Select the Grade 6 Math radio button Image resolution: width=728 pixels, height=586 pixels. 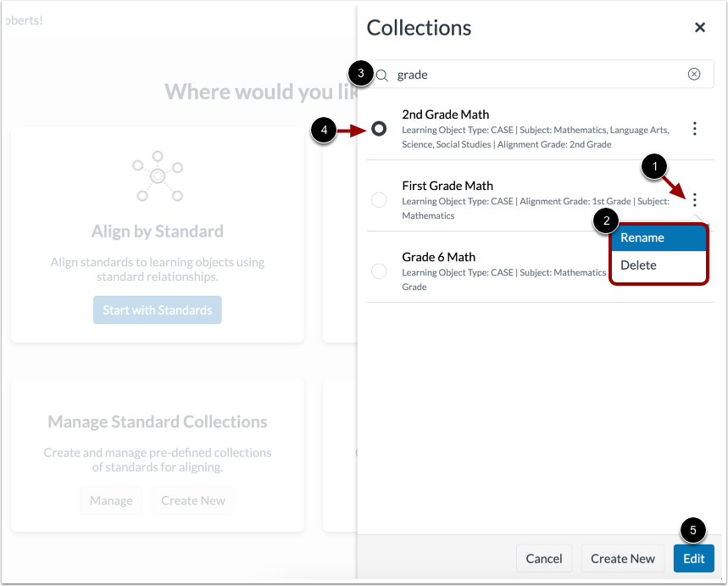[x=379, y=271]
